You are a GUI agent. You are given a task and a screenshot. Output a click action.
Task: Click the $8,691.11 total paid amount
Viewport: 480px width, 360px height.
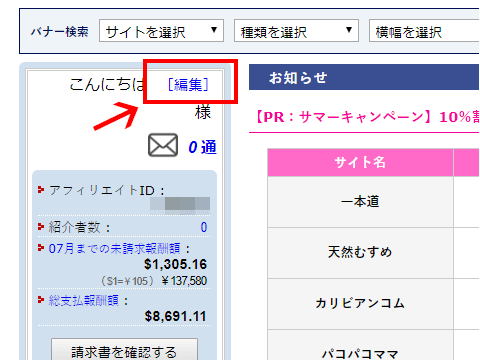175,316
